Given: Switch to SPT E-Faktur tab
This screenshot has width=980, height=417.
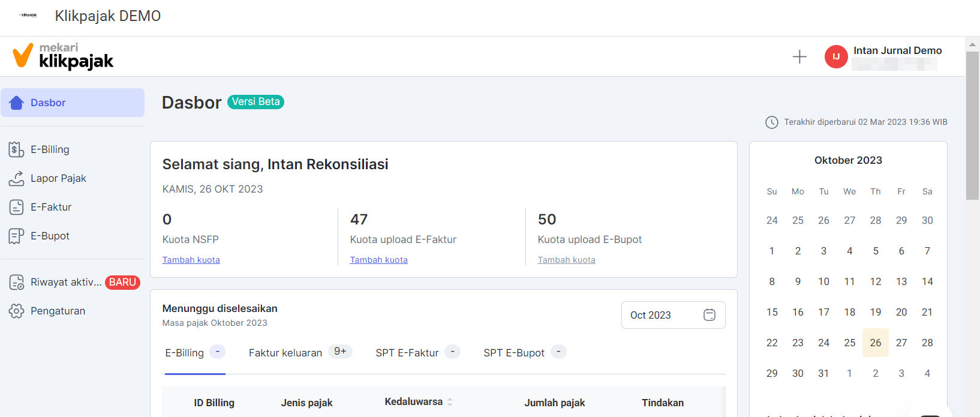Looking at the screenshot, I should pos(407,353).
